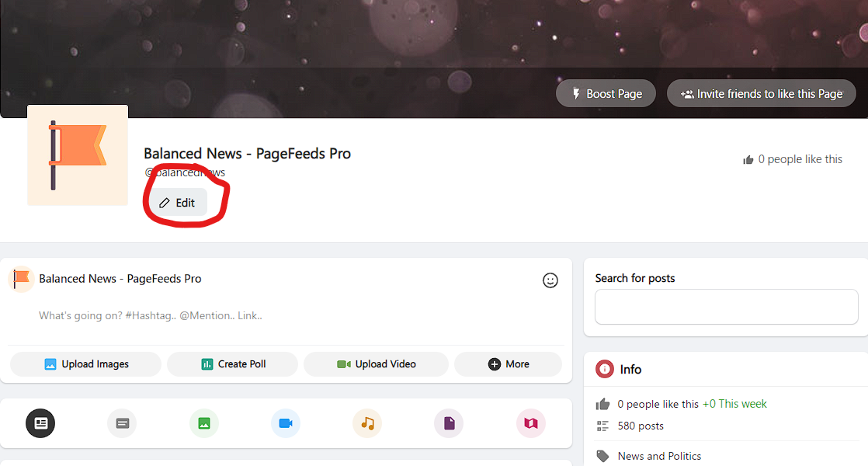Click the small flag avatar in composer
Screen dimensions: 868x466
coord(21,278)
